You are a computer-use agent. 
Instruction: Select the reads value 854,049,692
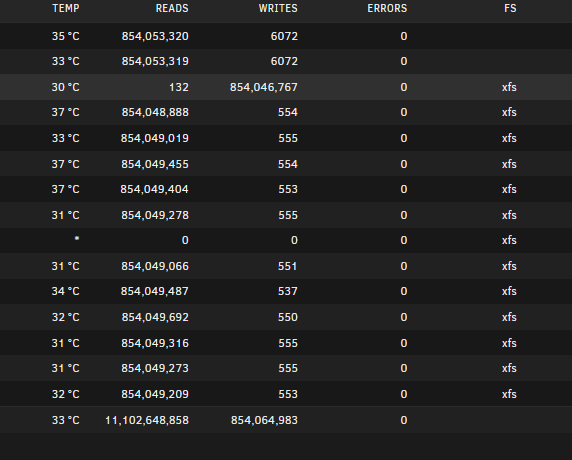pos(155,317)
